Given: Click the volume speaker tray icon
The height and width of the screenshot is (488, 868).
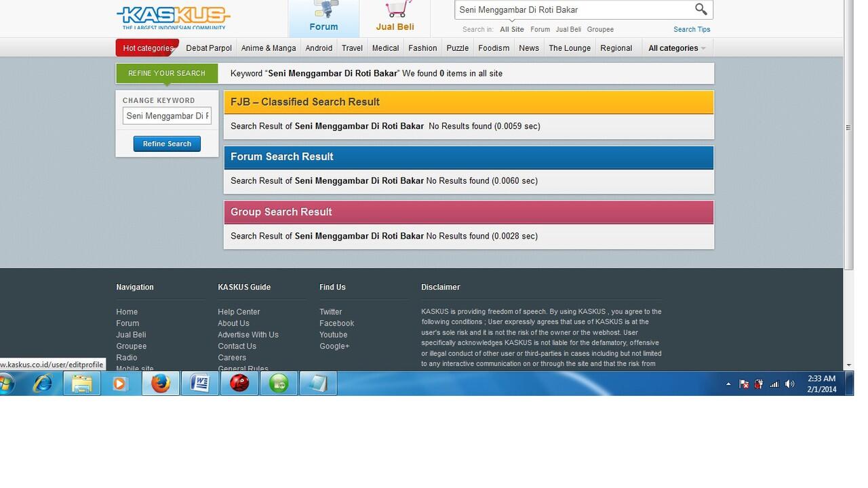Looking at the screenshot, I should click(x=789, y=384).
